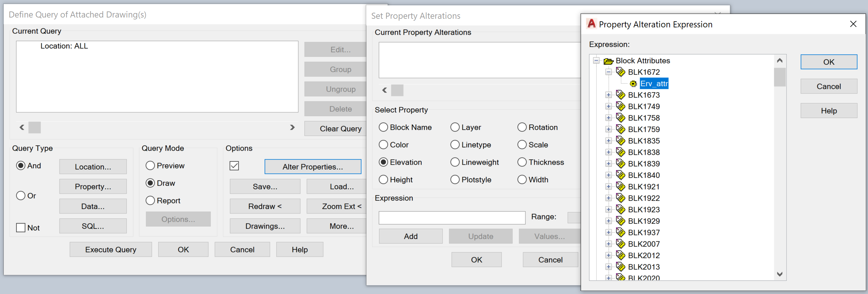Click the Erv_attr attribute tag icon

point(633,83)
